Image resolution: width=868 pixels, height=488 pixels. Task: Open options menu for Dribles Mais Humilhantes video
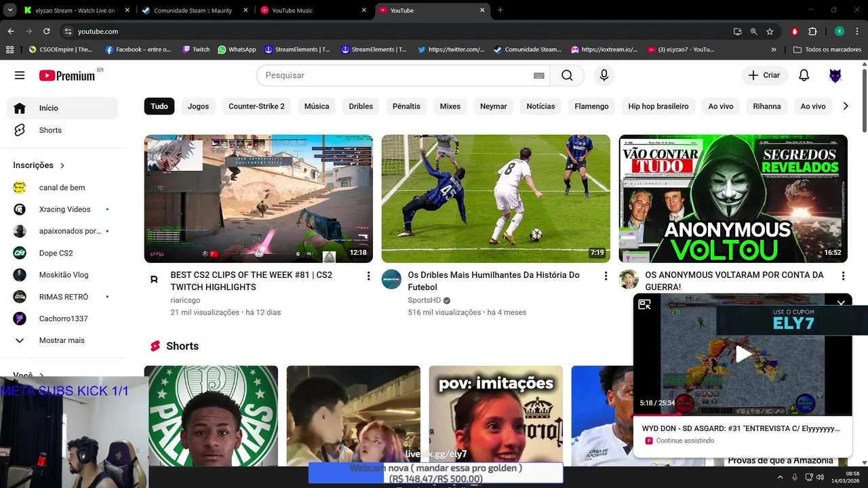[606, 276]
